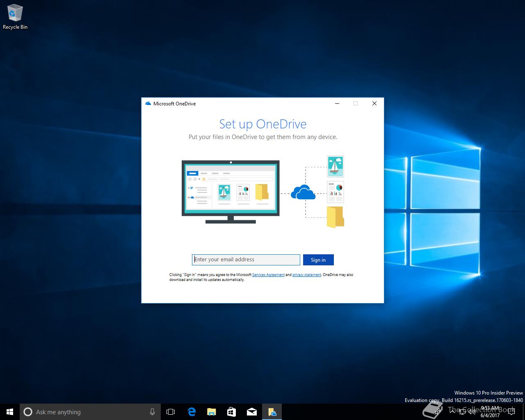The height and width of the screenshot is (420, 525).
Task: Close the Microsoft OneDrive window
Action: click(x=374, y=103)
